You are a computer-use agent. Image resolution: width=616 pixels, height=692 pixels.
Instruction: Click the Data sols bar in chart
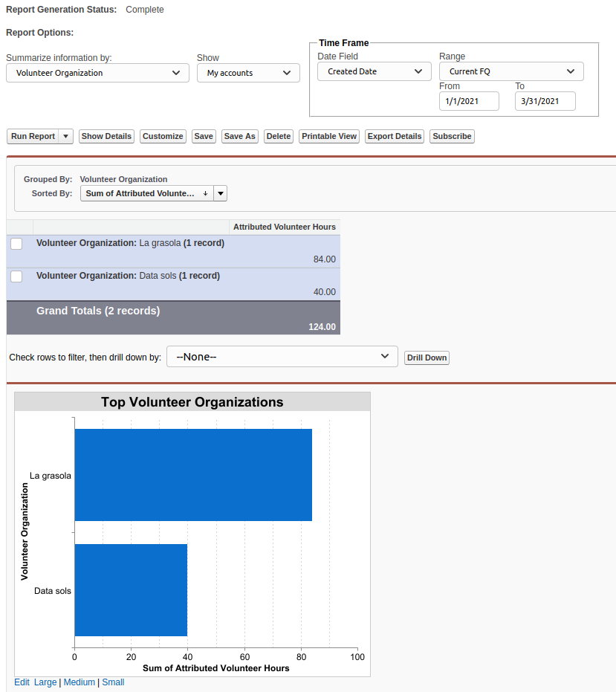131,590
